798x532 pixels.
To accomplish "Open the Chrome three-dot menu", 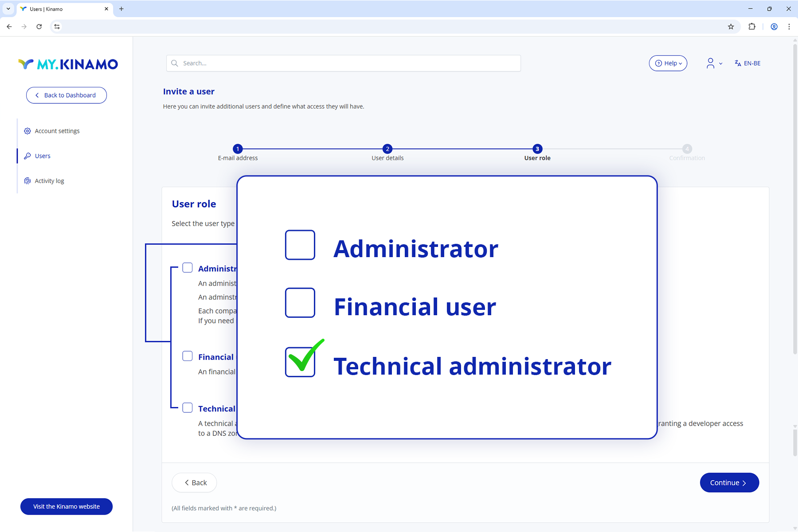I will [789, 27].
